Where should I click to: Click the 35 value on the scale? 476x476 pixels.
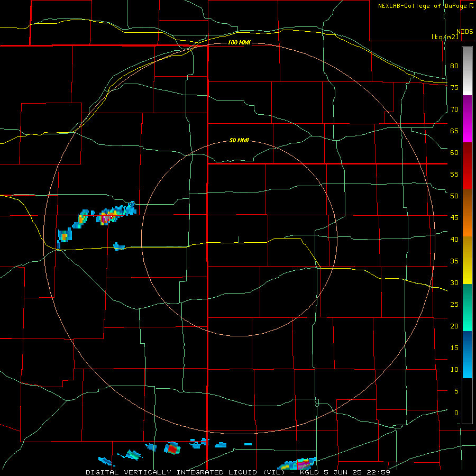coord(454,261)
